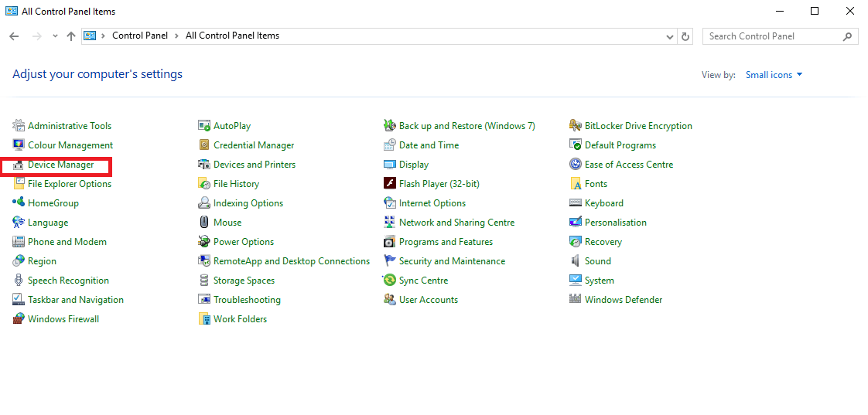
Task: Click Control Panel in the breadcrumb path
Action: 138,36
